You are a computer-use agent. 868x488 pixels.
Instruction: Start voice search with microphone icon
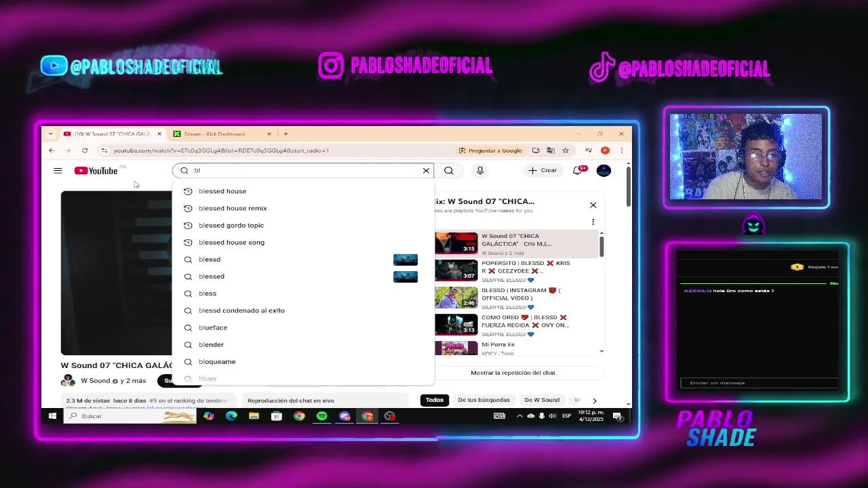click(x=480, y=171)
